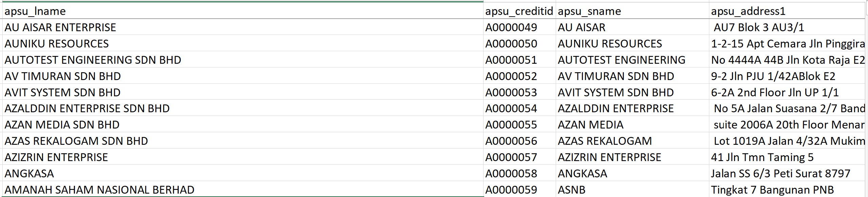Select the apsu_lname header cell
This screenshot has width=868, height=197.
(243, 11)
